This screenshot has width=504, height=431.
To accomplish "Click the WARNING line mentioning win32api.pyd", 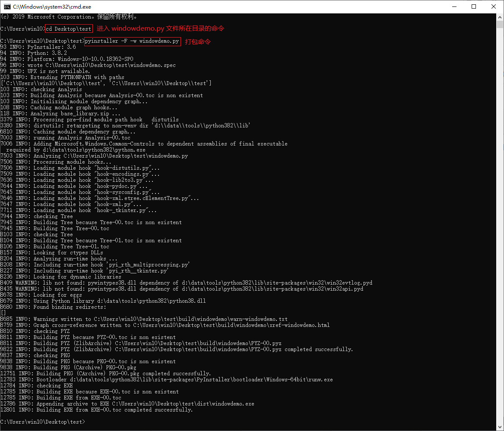I will pos(182,289).
